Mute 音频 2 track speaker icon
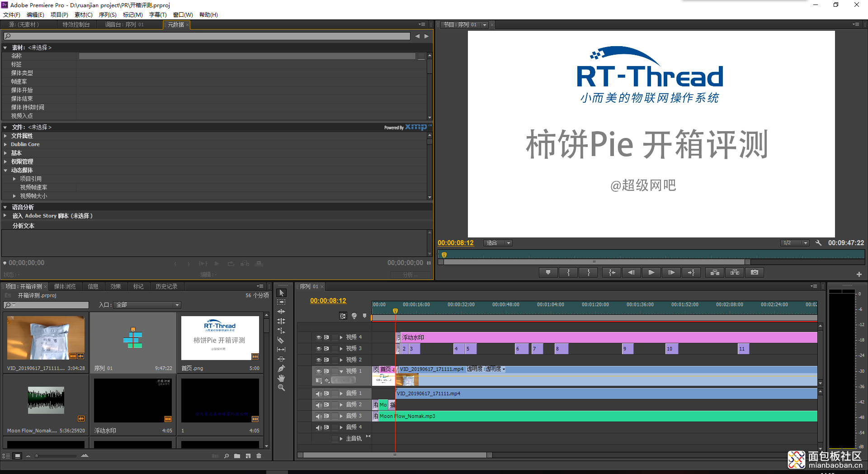 click(318, 405)
